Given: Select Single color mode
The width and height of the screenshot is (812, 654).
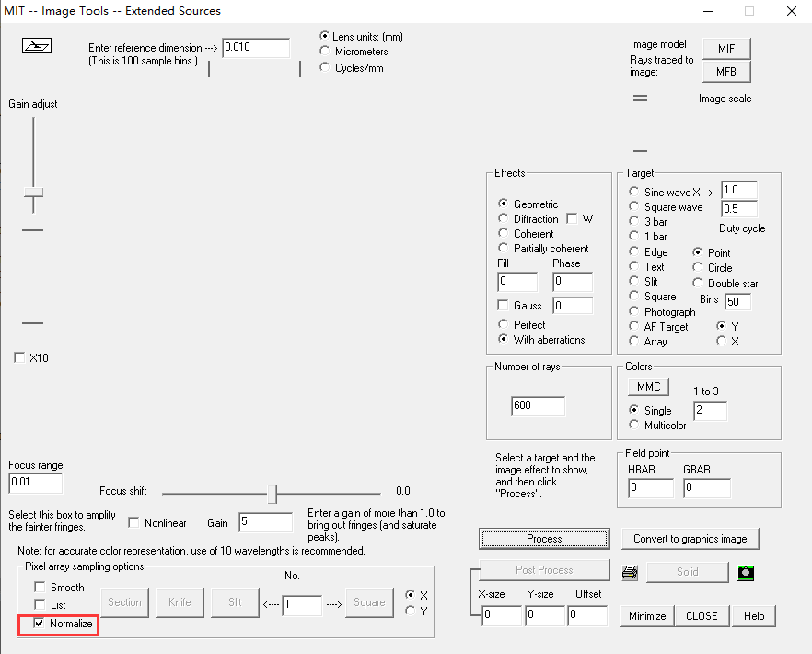Looking at the screenshot, I should pyautogui.click(x=633, y=410).
